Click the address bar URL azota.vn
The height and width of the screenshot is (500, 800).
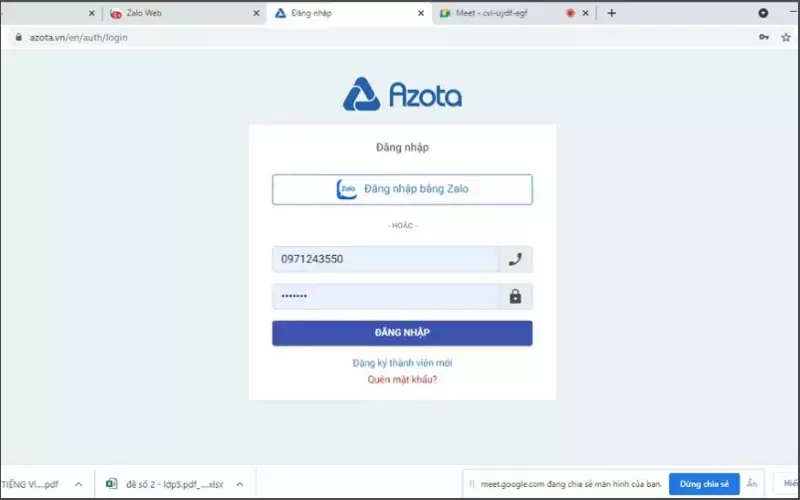click(79, 37)
